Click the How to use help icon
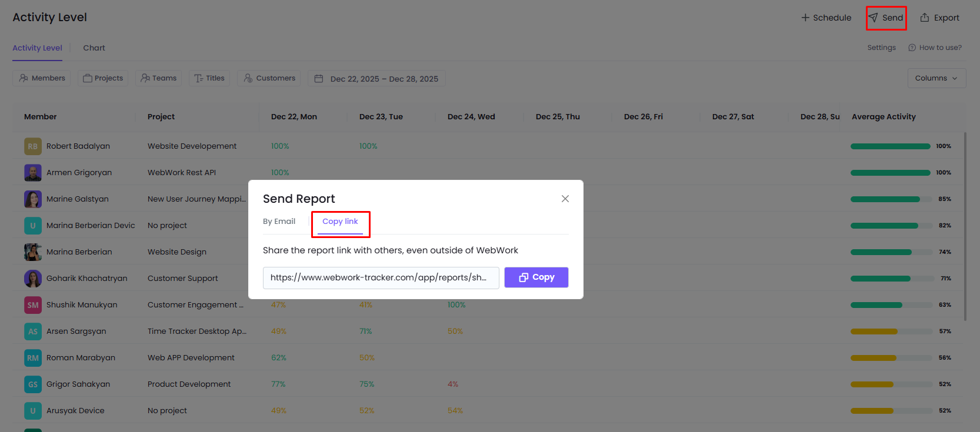Screen dimensions: 980x432 pos(912,48)
